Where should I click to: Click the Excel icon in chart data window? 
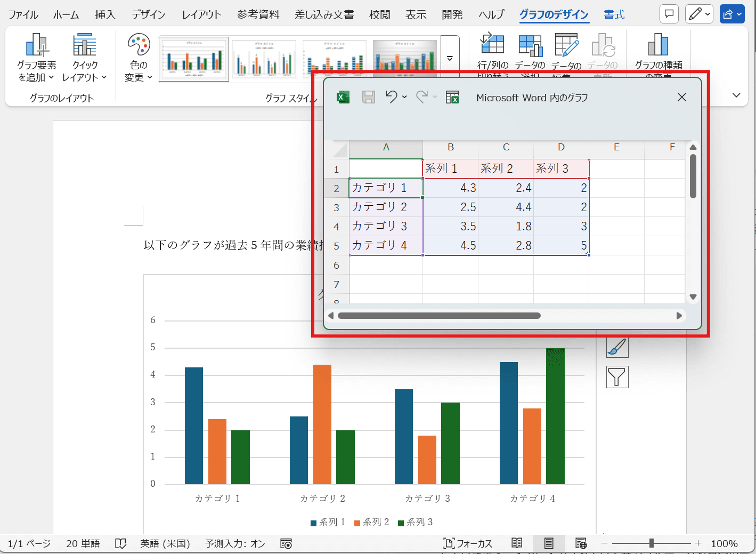click(x=343, y=97)
